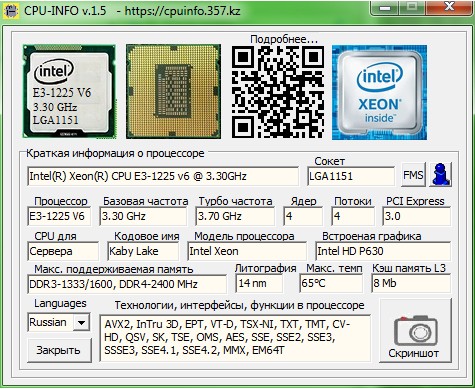Image resolution: width=475 pixels, height=389 pixels.
Task: Click the Встроеная графика field Intel HD P630
Action: (383, 251)
